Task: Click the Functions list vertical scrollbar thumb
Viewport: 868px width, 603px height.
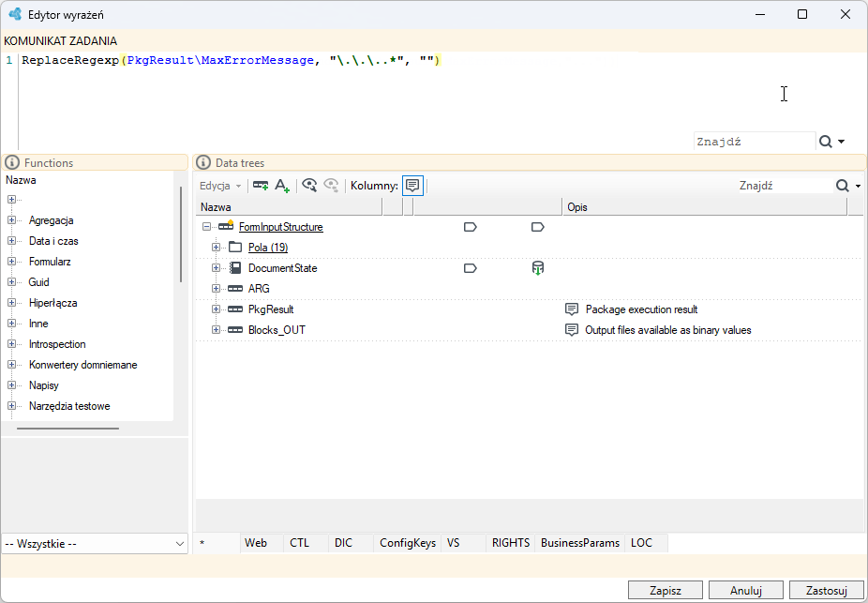Action: pyautogui.click(x=181, y=234)
